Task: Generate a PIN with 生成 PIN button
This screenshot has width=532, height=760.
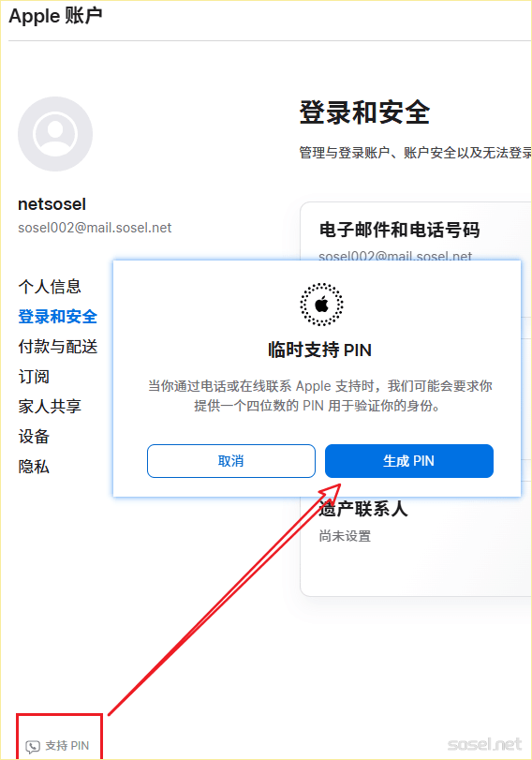Action: coord(409,461)
